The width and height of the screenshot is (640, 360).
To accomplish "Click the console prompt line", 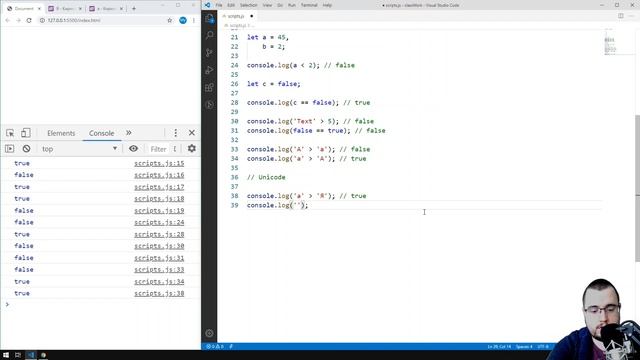I will (x=100, y=304).
